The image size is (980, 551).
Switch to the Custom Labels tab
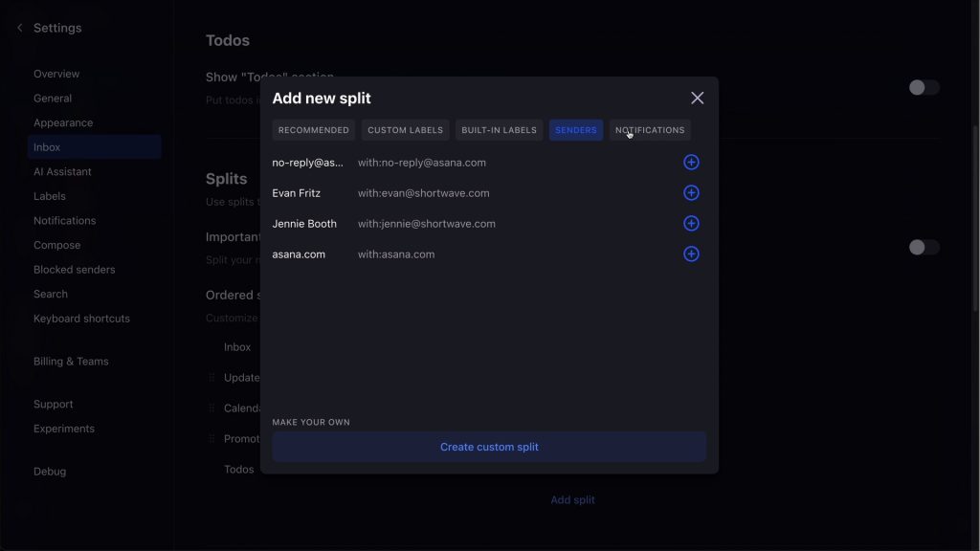(x=405, y=130)
